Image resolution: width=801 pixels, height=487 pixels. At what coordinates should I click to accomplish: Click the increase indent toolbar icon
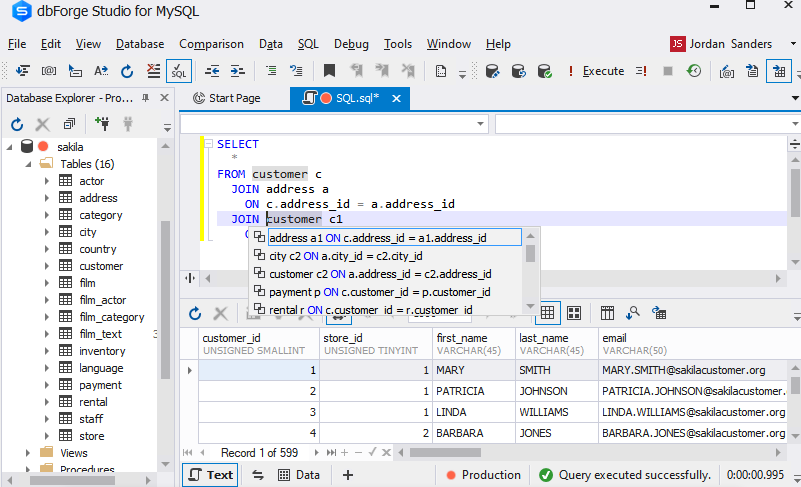(x=238, y=71)
